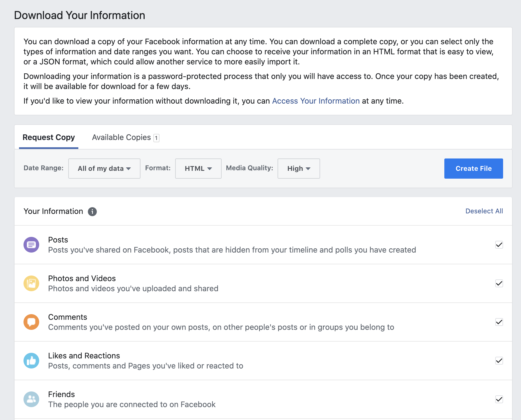The width and height of the screenshot is (521, 420).
Task: Click the yellow Photos and Videos icon
Action: (x=31, y=283)
